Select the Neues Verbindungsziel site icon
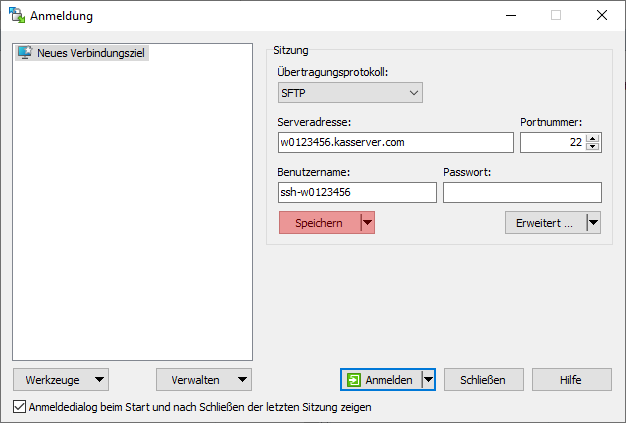This screenshot has height=423, width=626. coord(25,53)
